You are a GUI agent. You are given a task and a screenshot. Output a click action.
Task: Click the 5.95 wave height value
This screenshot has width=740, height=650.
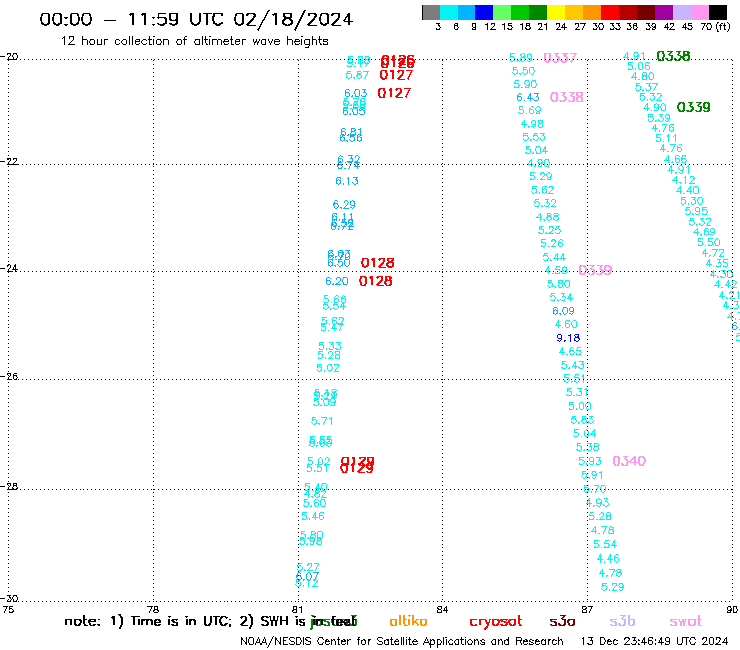tap(696, 211)
